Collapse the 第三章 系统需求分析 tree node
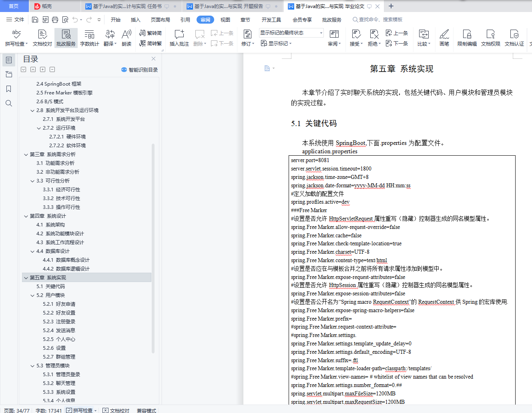 tap(26, 154)
